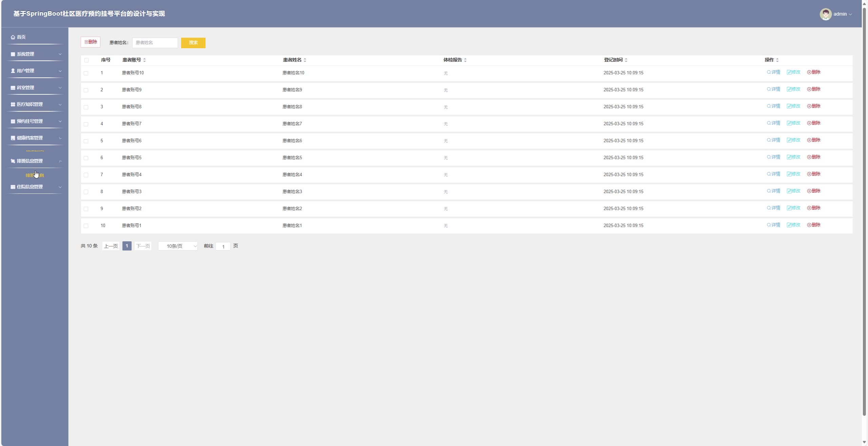Click the detail magnifier icon in row 1
Image resolution: width=868 pixels, height=446 pixels.
(x=769, y=72)
